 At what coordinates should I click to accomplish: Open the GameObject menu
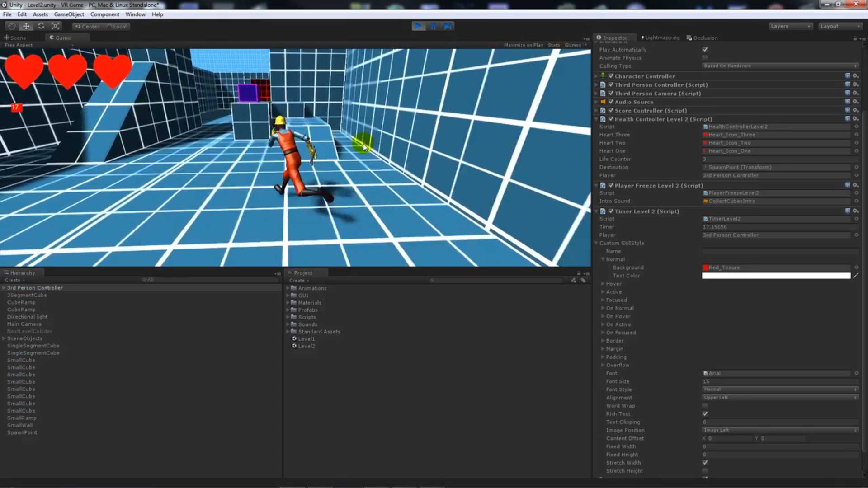tap(69, 14)
